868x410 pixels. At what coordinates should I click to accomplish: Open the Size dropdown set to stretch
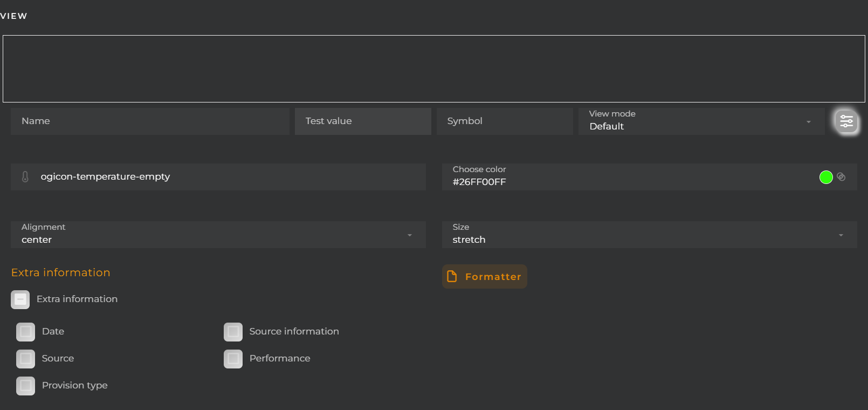[650, 235]
